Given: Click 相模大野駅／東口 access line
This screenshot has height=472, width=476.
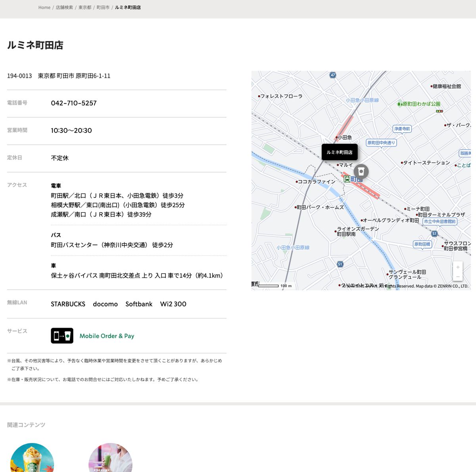Looking at the screenshot, I should [118, 205].
